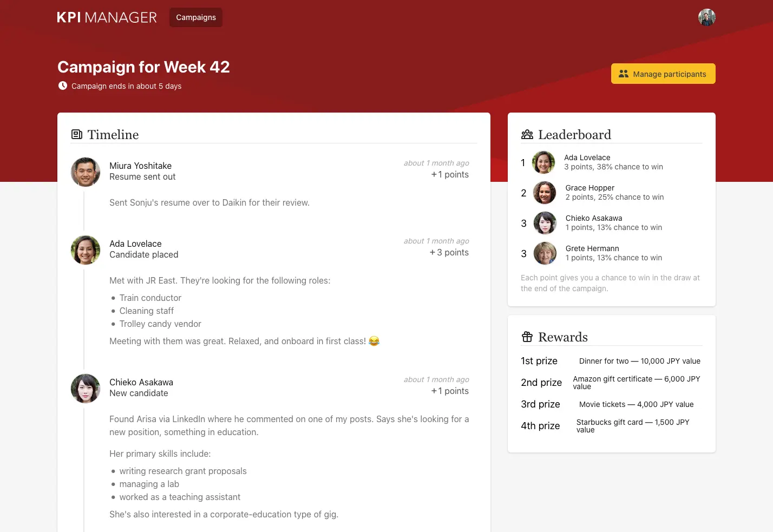Screen dimensions: 773x532
Task: Click the Leaderboard people icon
Action: pos(527,134)
